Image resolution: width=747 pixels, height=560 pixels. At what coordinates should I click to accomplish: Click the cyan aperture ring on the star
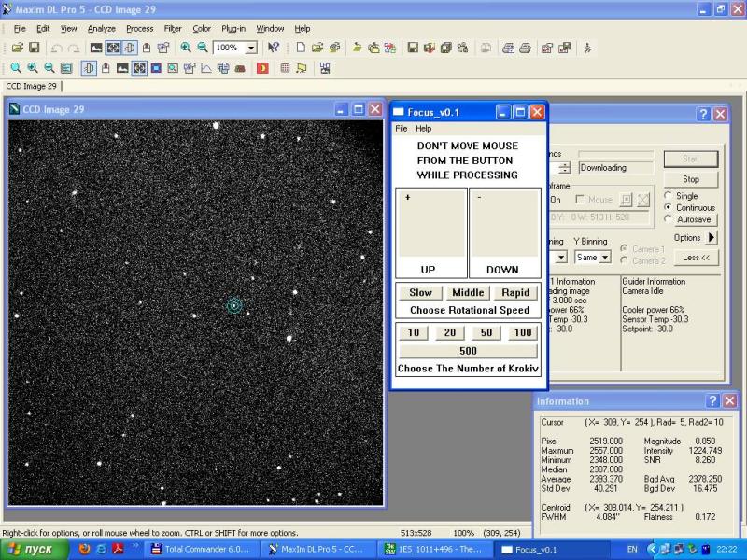click(x=234, y=305)
